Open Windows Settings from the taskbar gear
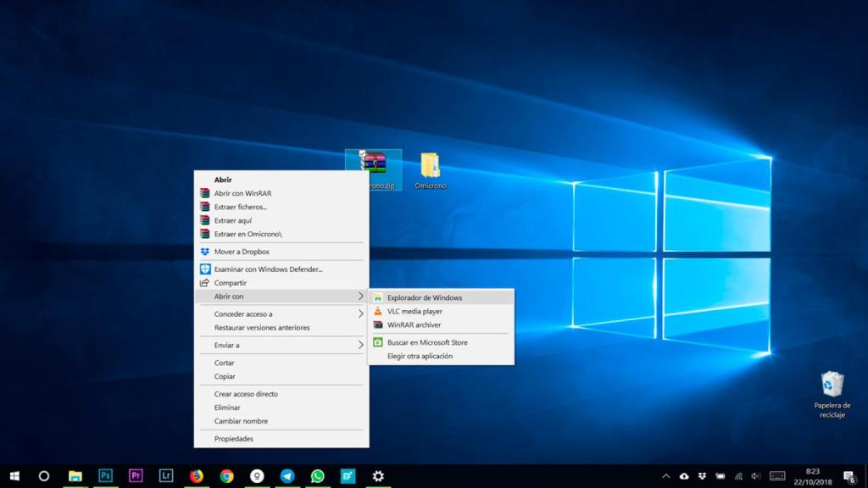This screenshot has height=488, width=868. point(377,476)
